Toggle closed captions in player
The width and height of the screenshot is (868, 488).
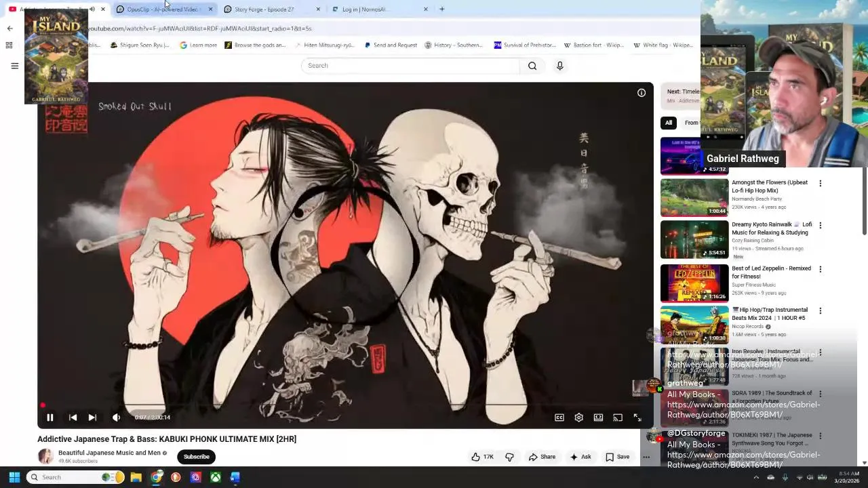[x=559, y=418]
